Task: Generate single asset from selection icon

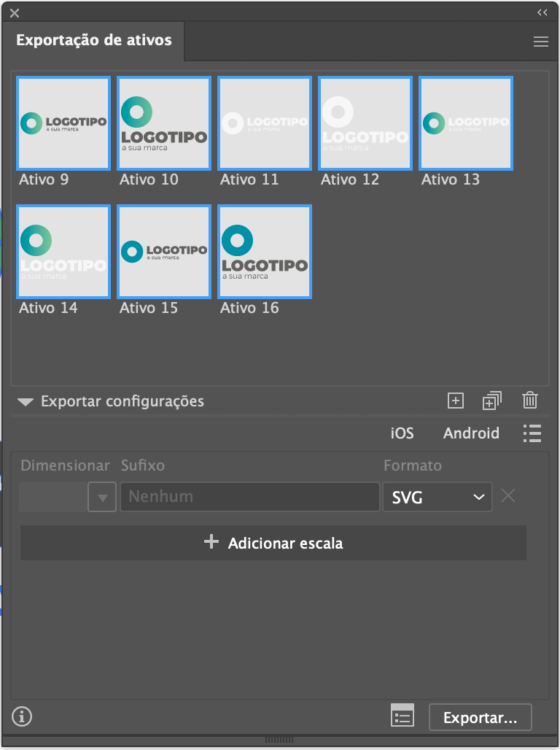Action: (x=455, y=401)
